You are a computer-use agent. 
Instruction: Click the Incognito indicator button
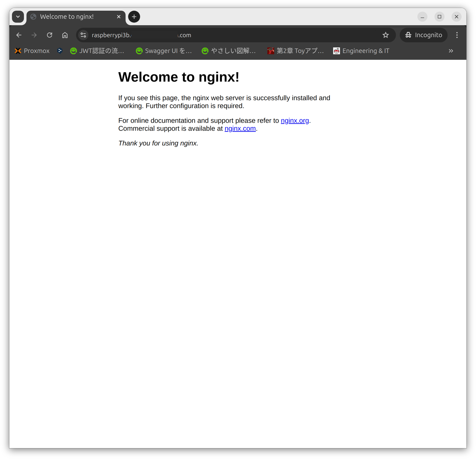(x=423, y=35)
